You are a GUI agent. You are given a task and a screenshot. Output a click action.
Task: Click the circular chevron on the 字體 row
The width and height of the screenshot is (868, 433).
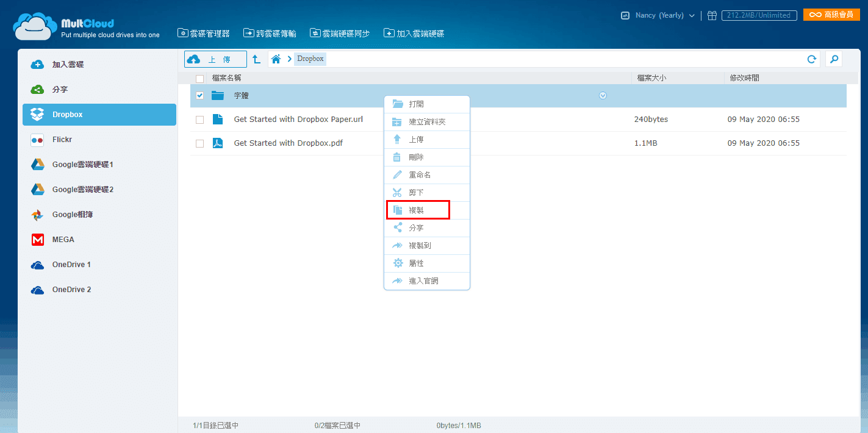tap(603, 95)
